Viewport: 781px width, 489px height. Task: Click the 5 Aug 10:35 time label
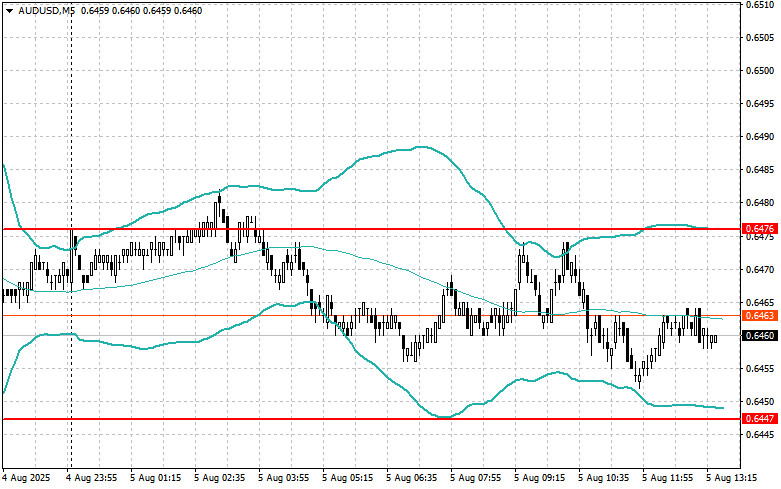(x=603, y=478)
